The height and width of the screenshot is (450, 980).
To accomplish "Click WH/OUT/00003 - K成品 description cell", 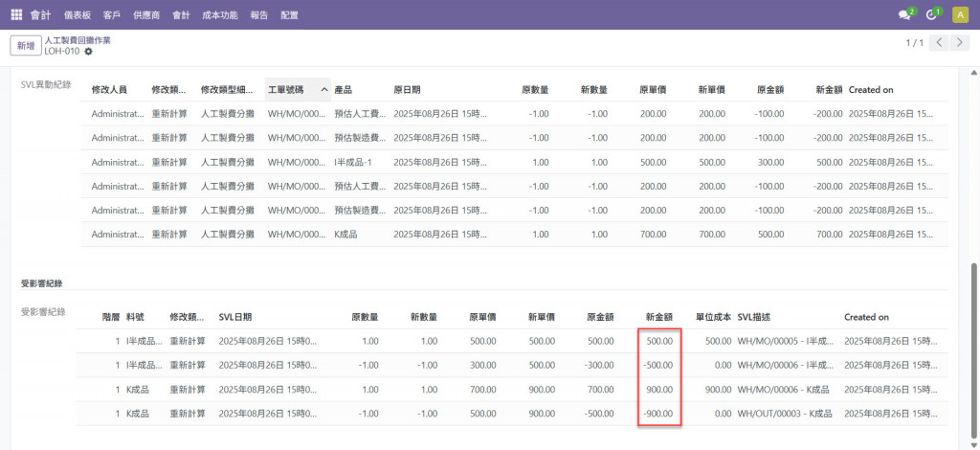I will [785, 414].
